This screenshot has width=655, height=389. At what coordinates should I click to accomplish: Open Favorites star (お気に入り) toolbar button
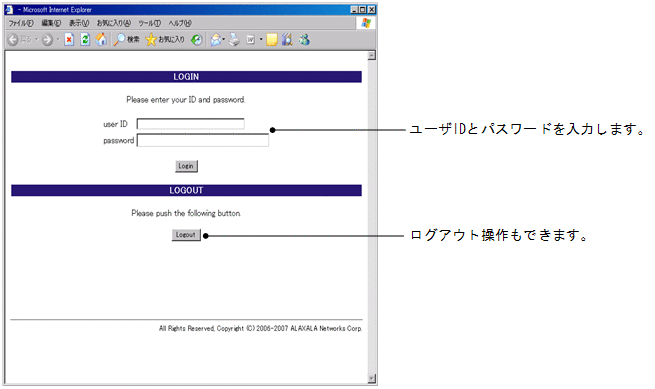pos(165,40)
